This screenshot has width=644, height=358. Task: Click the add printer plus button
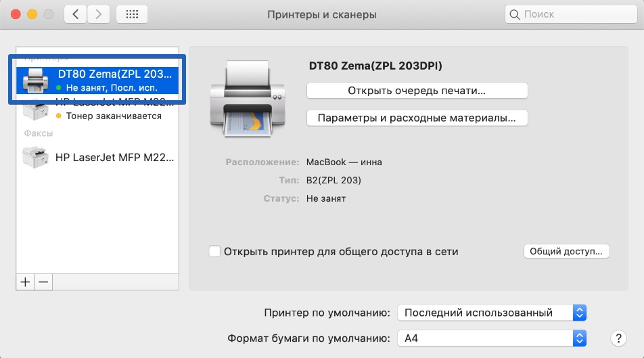[25, 282]
